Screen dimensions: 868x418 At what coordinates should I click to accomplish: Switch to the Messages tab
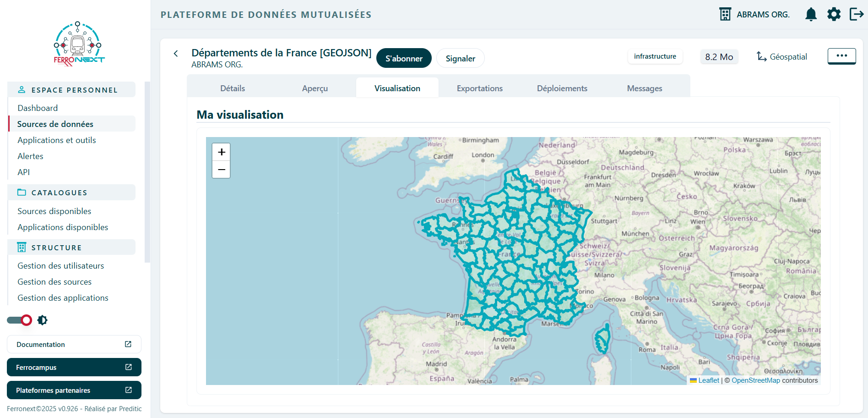645,88
